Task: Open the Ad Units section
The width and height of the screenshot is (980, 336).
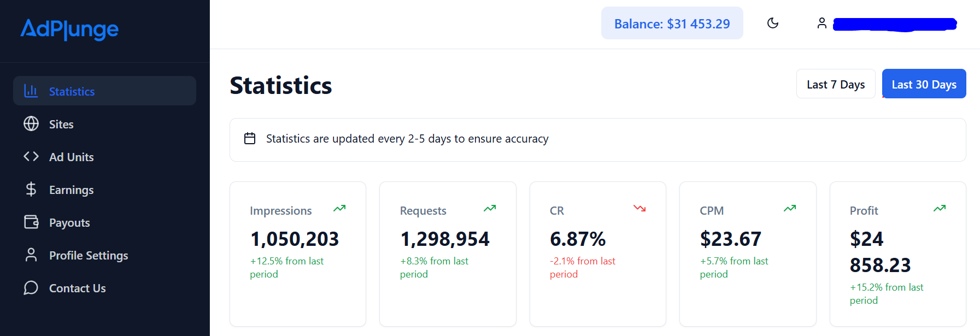Action: point(104,157)
